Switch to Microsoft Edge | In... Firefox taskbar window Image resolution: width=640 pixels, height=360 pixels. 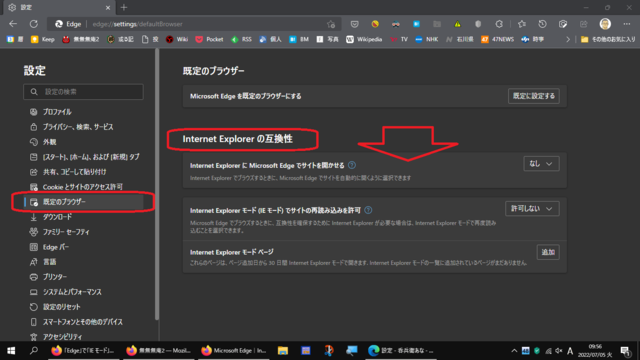(233, 351)
